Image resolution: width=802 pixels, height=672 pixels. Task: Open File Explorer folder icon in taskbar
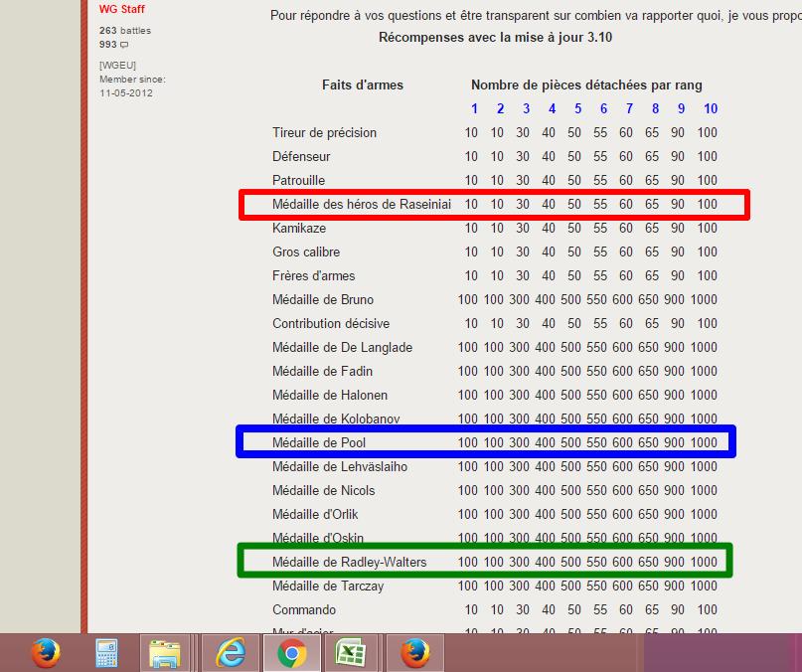[164, 653]
